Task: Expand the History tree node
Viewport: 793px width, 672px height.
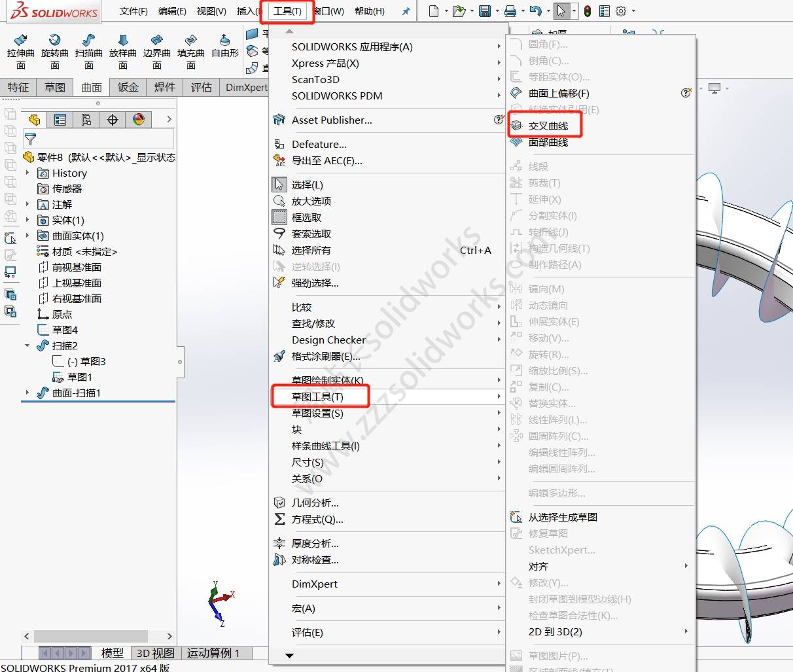Action: click(27, 173)
